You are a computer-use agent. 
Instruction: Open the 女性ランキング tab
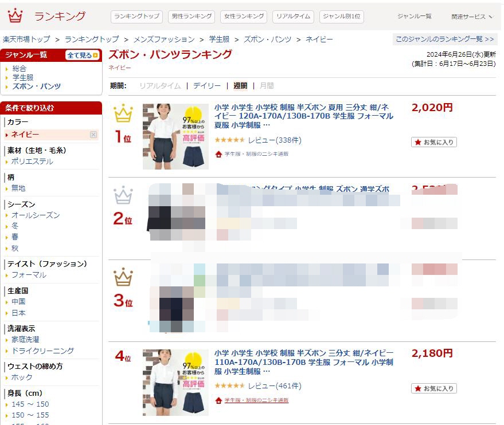tap(244, 17)
